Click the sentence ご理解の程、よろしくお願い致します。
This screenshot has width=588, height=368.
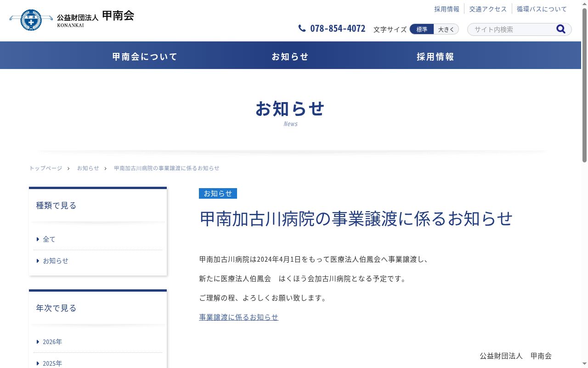click(x=264, y=298)
